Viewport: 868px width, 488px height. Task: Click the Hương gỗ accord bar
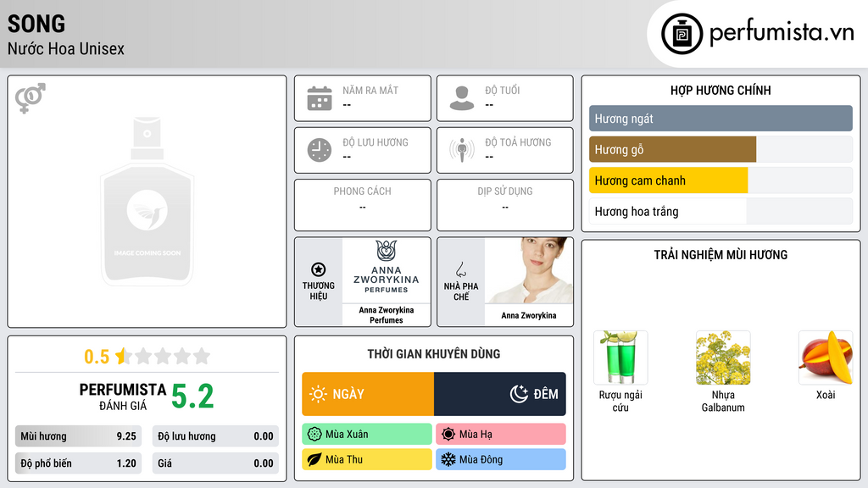(721, 149)
